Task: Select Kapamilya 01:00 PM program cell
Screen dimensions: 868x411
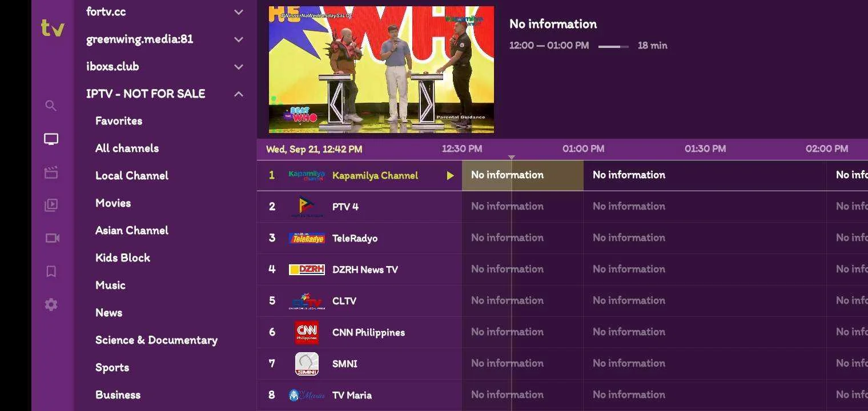Action: [705, 175]
